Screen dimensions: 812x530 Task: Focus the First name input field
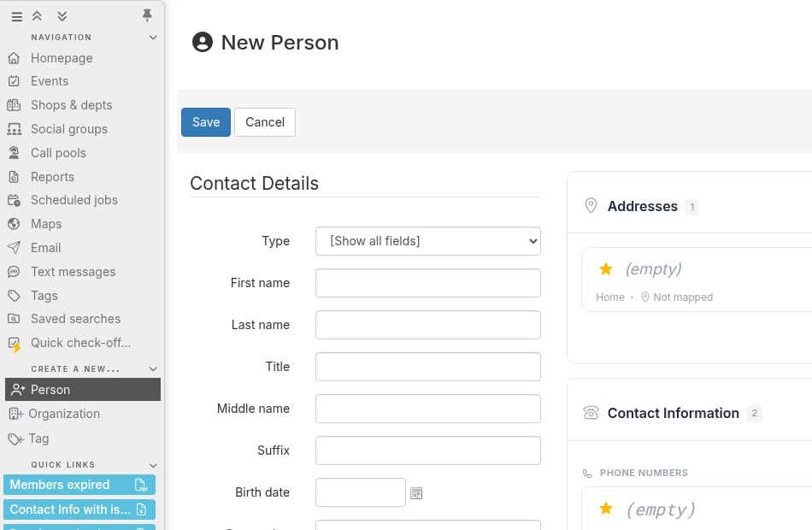[427, 283]
